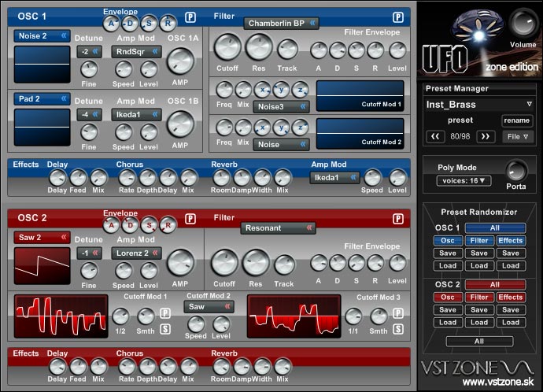Image resolution: width=543 pixels, height=392 pixels.
Task: Click Save under OSC 1 Osc
Action: pos(448,253)
